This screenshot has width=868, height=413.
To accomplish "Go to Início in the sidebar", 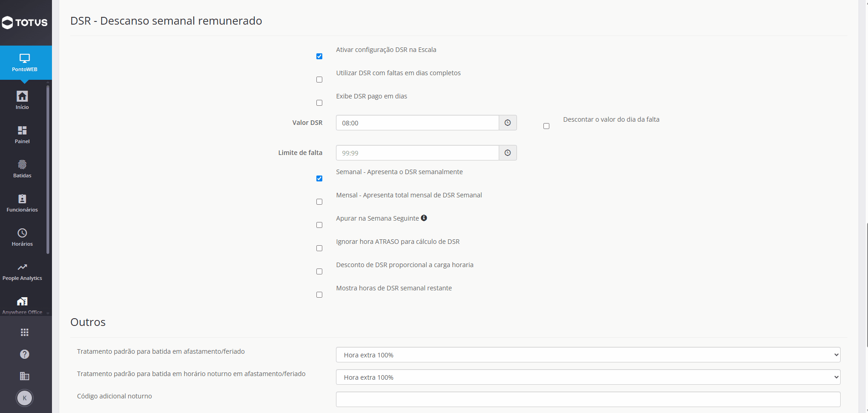I will click(22, 100).
